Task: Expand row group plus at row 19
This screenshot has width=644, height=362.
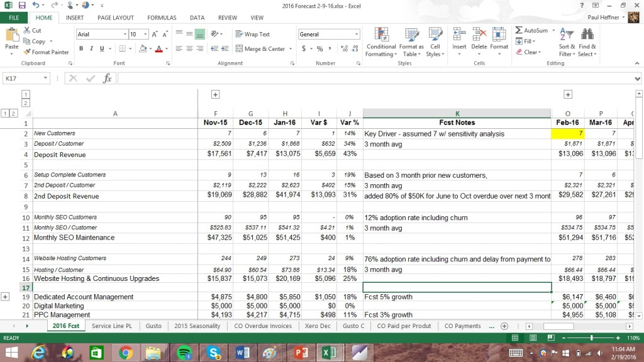Action: point(5,297)
